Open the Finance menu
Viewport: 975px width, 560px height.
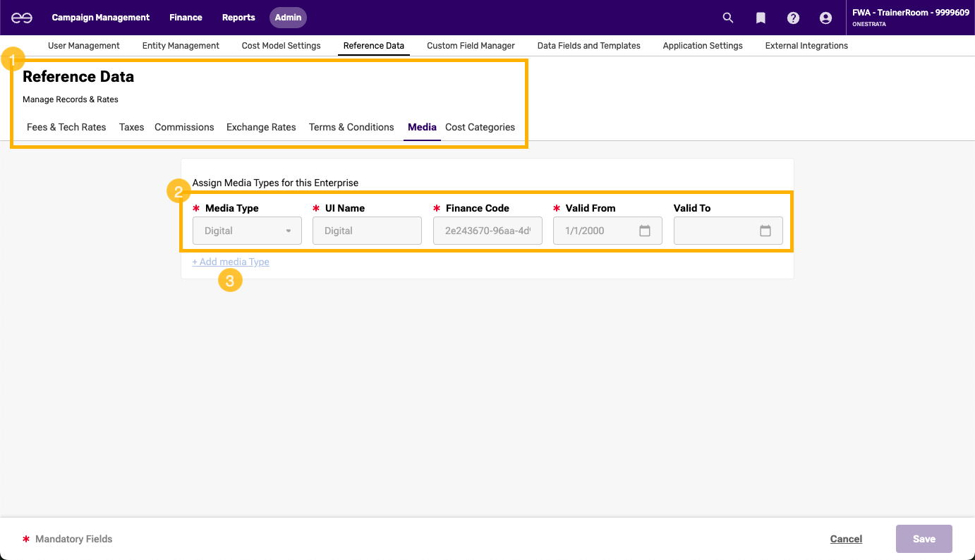186,18
